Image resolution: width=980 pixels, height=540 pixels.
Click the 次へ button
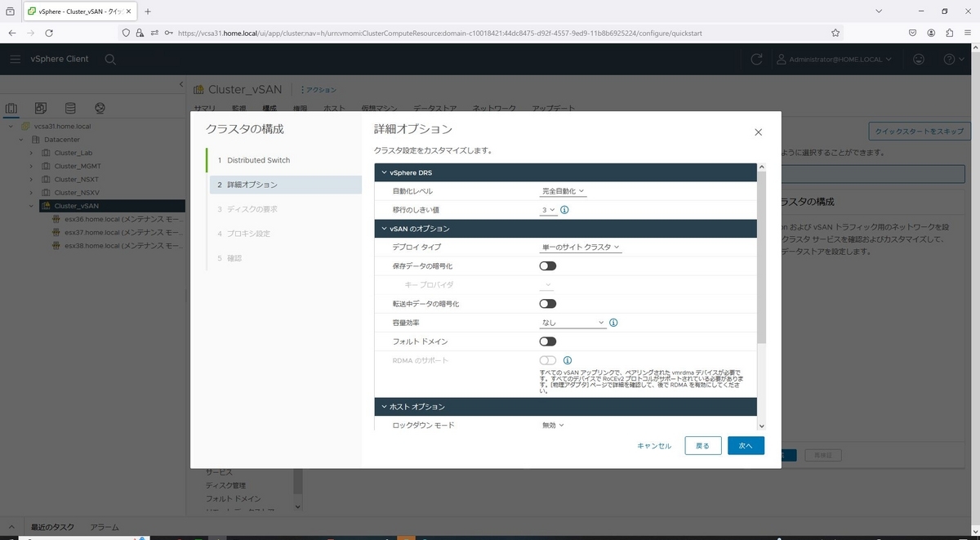746,446
